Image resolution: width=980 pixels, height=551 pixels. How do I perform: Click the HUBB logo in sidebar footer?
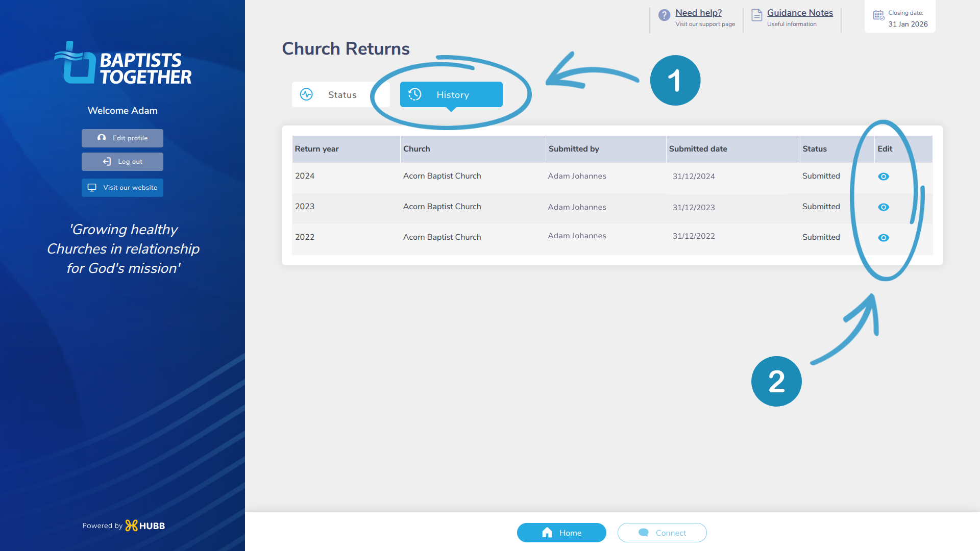pyautogui.click(x=145, y=525)
